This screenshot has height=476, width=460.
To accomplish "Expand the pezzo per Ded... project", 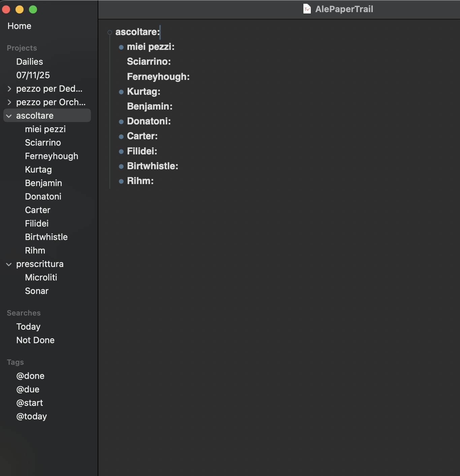I will 9,89.
